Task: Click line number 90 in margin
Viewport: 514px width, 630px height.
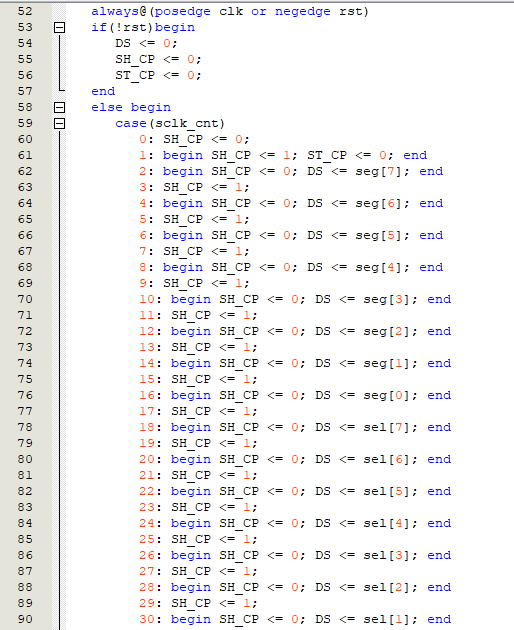Action: coord(25,619)
